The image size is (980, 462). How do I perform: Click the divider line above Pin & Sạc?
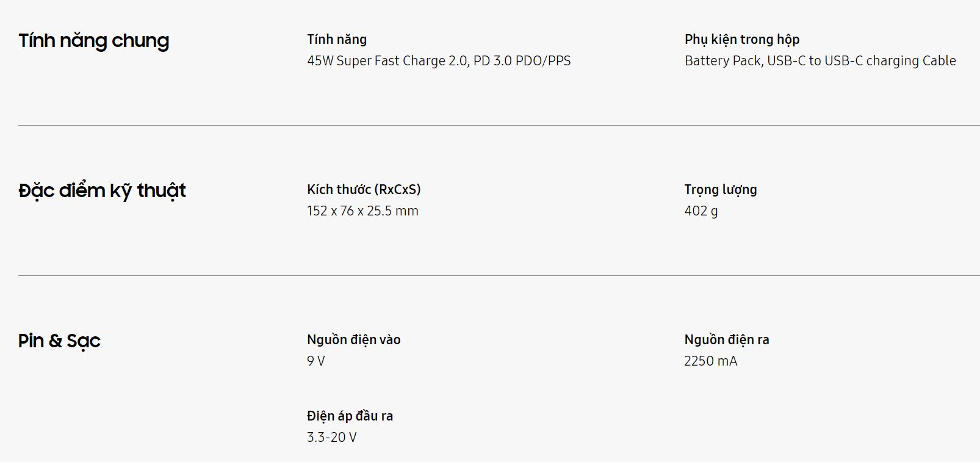pyautogui.click(x=499, y=275)
